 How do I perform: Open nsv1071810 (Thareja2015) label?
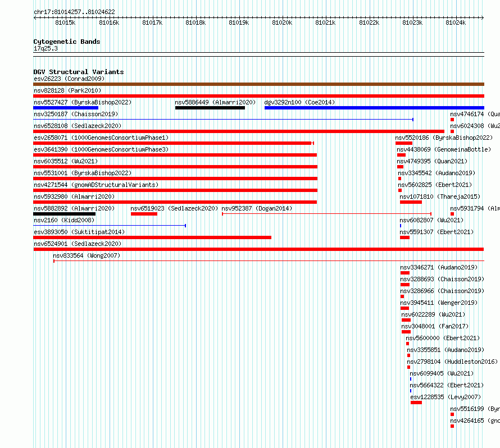click(440, 196)
